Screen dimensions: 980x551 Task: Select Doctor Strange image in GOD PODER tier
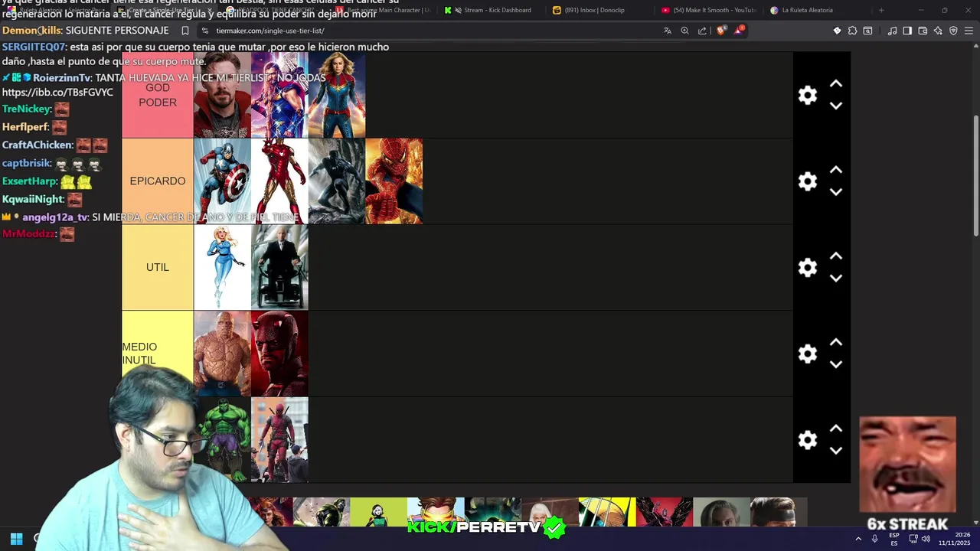pos(222,95)
